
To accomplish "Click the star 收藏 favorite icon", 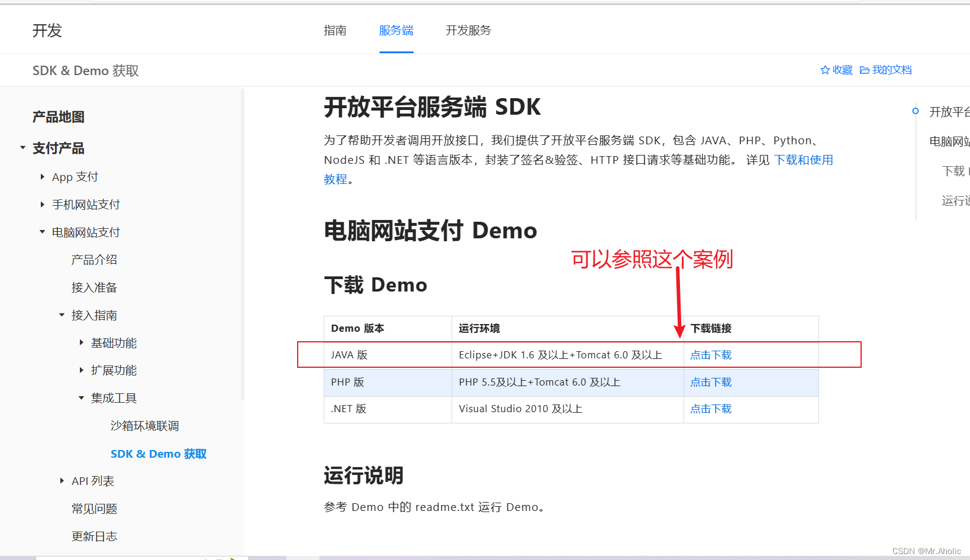I will (x=825, y=70).
